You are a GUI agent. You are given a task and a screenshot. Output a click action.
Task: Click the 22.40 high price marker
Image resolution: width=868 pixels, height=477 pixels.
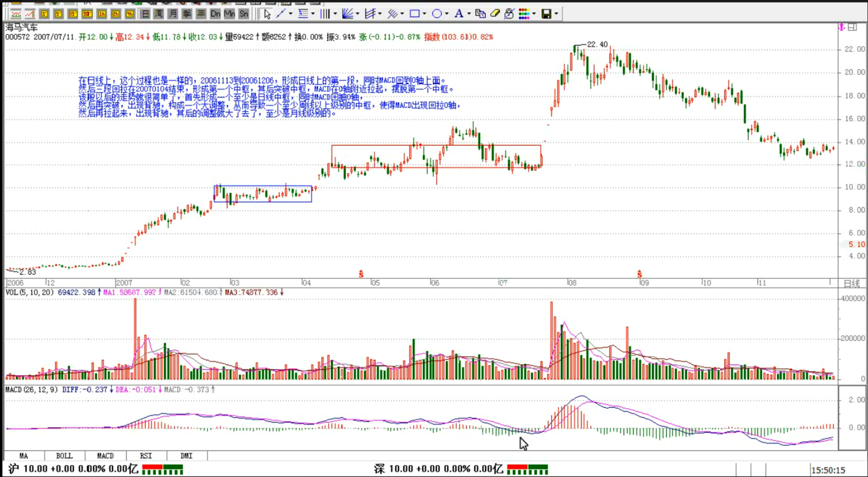click(597, 44)
